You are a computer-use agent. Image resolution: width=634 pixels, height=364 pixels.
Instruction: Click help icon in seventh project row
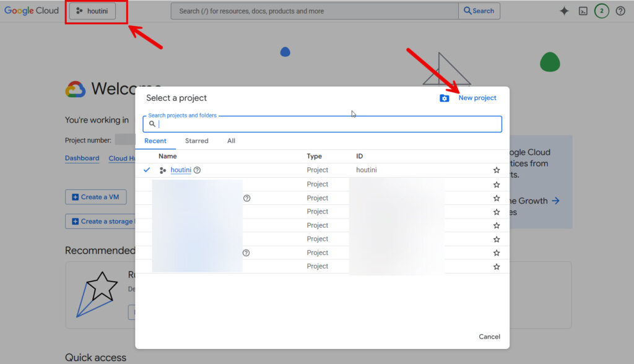(246, 253)
